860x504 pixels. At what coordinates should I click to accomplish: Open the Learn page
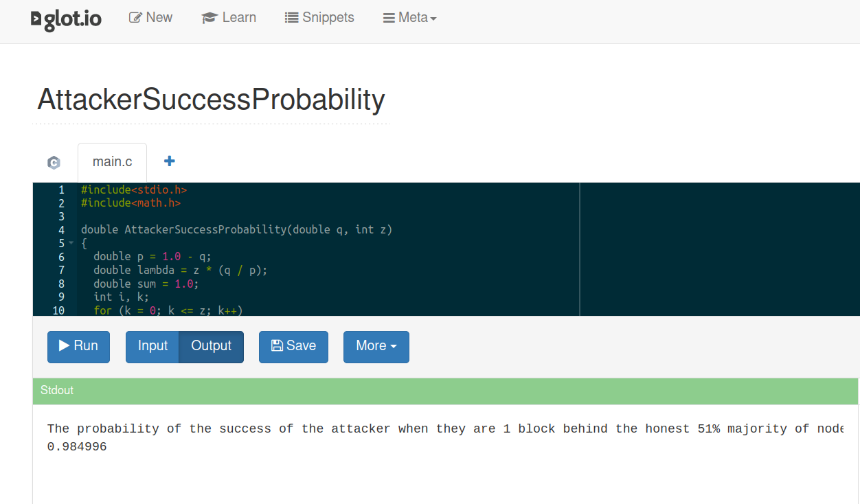point(229,18)
